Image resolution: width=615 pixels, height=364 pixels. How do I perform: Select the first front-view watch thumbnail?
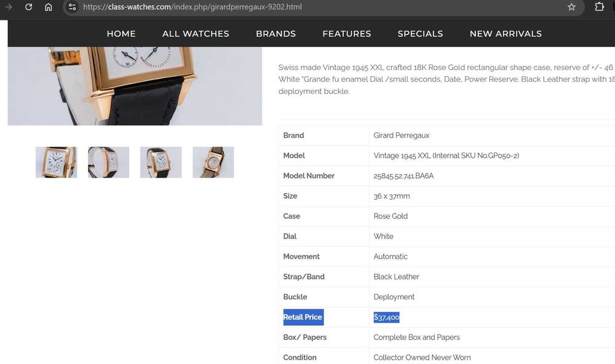pyautogui.click(x=56, y=162)
